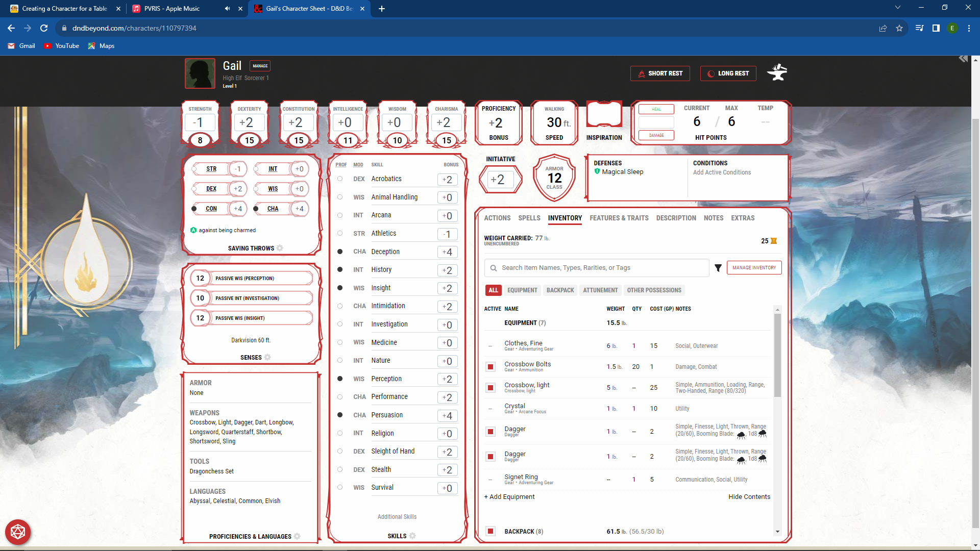Click the Heal button above hit points
The width and height of the screenshot is (980, 551).
pos(656,109)
